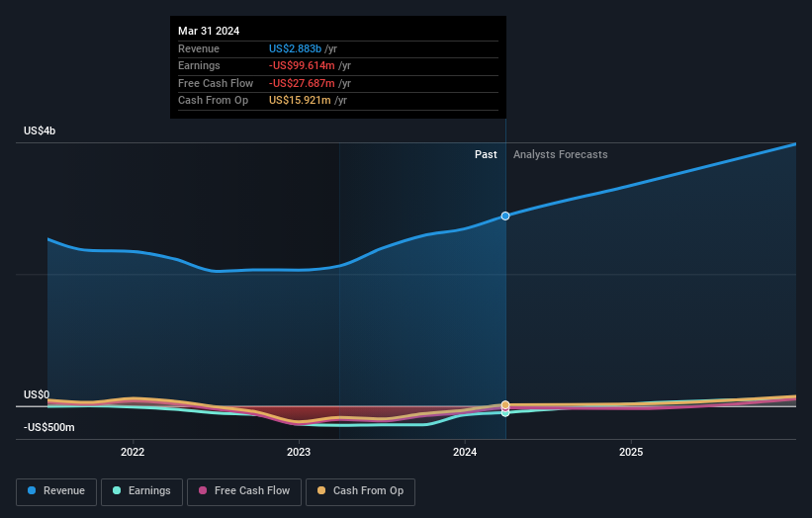Image resolution: width=812 pixels, height=518 pixels.
Task: Select the 2024 x-axis label
Action: pyautogui.click(x=465, y=452)
